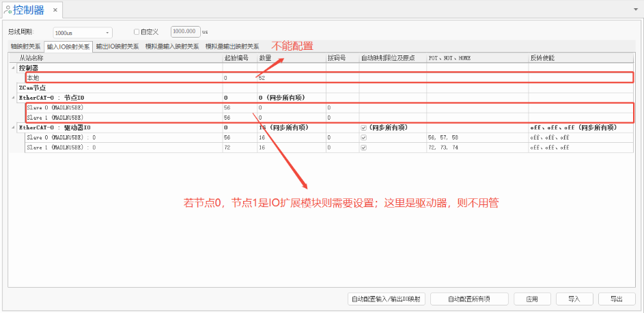Click the 从站名称 column header
The height and width of the screenshot is (313, 644).
(116, 58)
